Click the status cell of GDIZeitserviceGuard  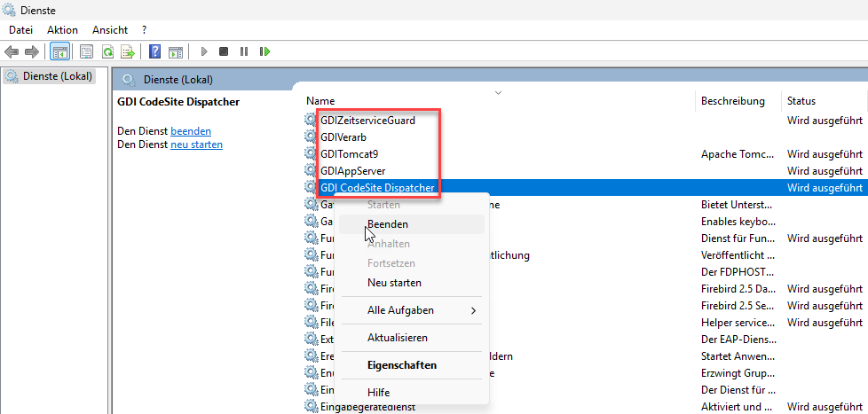tap(825, 120)
